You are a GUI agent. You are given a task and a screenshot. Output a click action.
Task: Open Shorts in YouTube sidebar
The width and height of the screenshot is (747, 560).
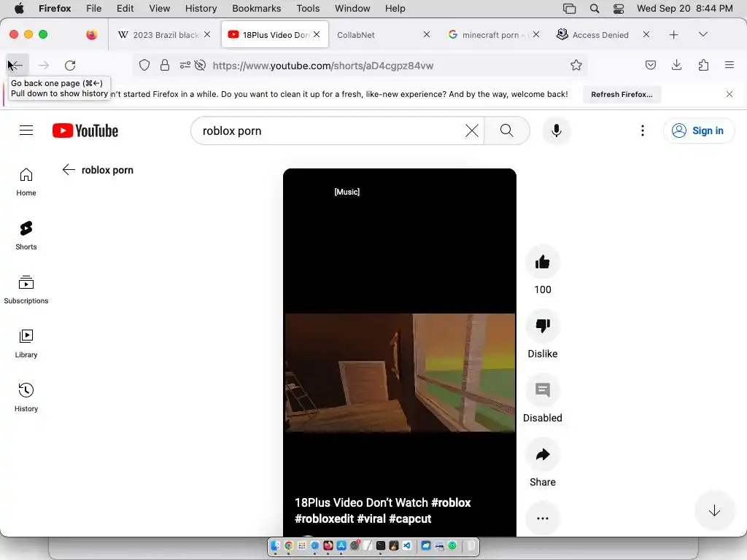tap(26, 236)
